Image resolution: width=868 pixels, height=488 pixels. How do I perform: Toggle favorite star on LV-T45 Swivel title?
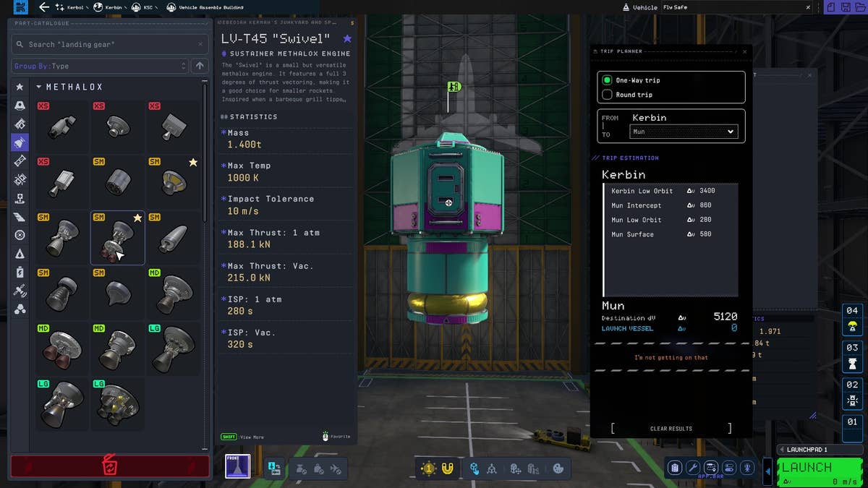click(x=347, y=38)
